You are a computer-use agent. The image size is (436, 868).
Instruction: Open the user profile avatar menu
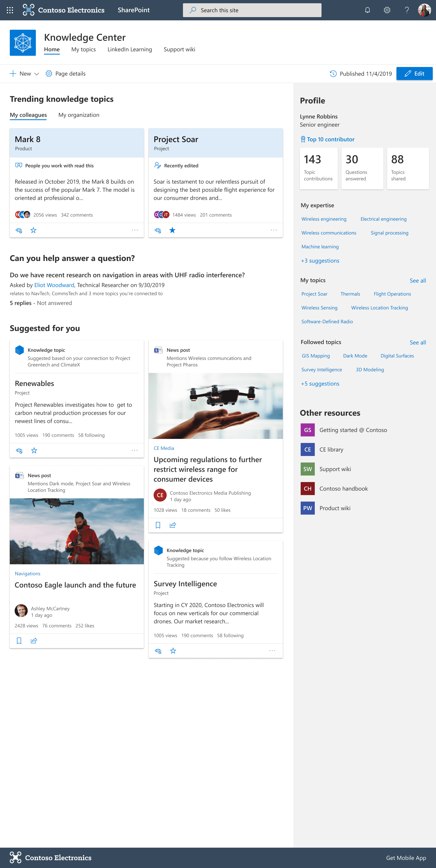424,10
